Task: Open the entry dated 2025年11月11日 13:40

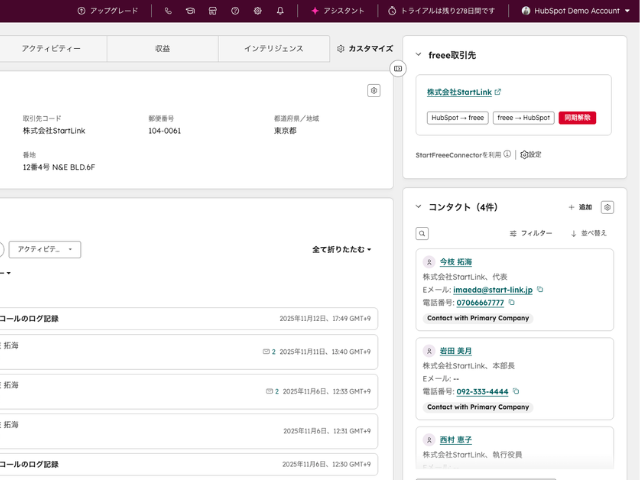Action: coord(189,352)
